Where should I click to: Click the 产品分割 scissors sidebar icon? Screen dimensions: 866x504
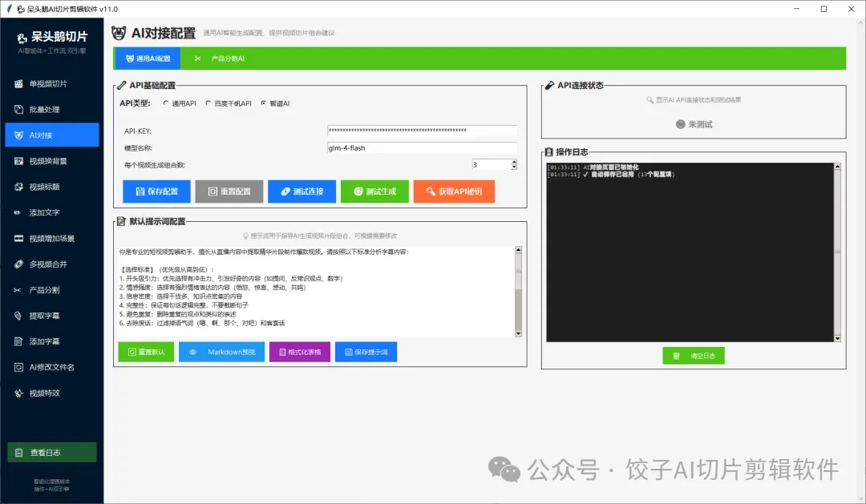coord(18,290)
